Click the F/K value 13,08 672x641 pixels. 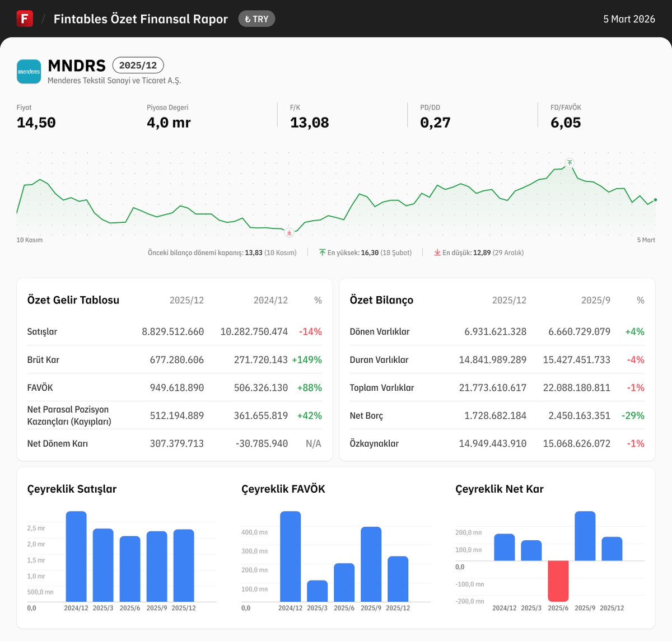(309, 123)
